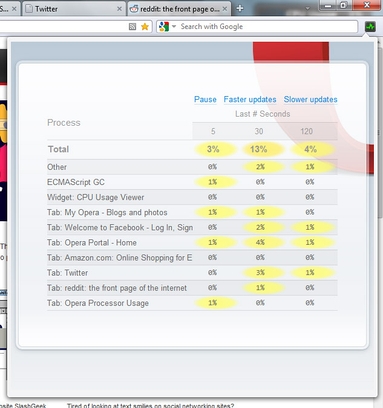This screenshot has height=408, width=383.
Task: Select Tab: Amazon.com Online Shopping row
Action: 192,258
